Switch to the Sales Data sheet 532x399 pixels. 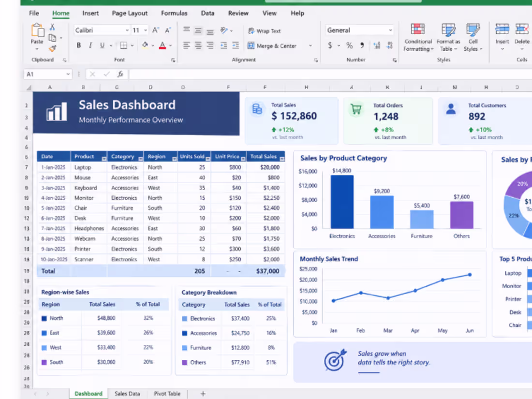(x=127, y=394)
